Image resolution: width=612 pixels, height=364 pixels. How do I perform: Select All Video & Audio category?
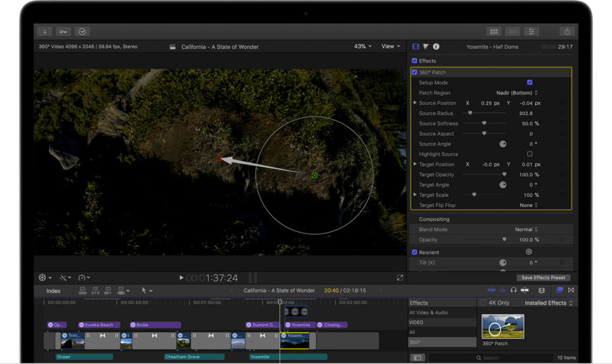tap(429, 313)
